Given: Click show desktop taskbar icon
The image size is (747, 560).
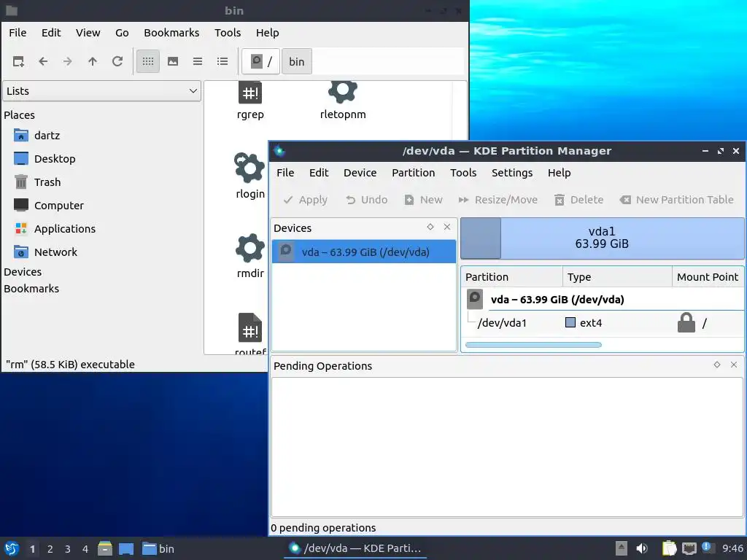Looking at the screenshot, I should [125, 549].
